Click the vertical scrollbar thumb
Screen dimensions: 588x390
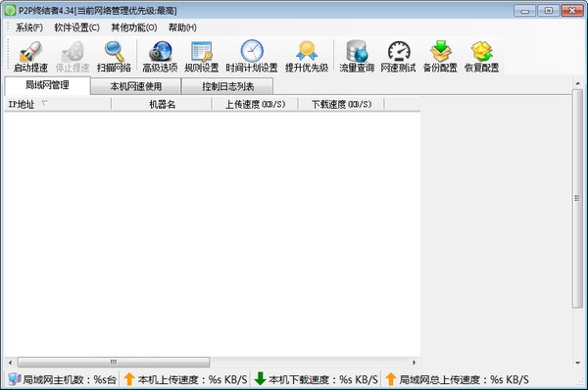point(577,199)
